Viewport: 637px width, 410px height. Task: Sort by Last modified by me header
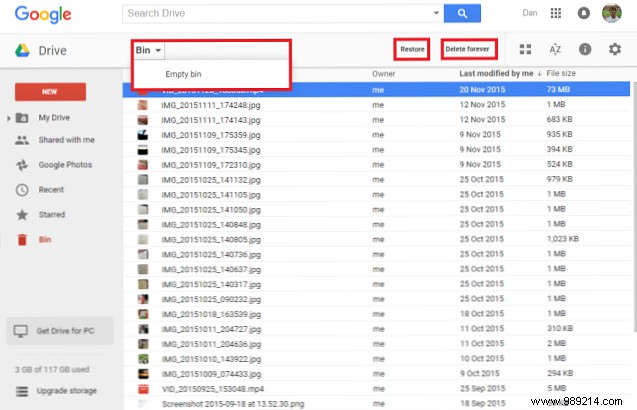point(496,74)
